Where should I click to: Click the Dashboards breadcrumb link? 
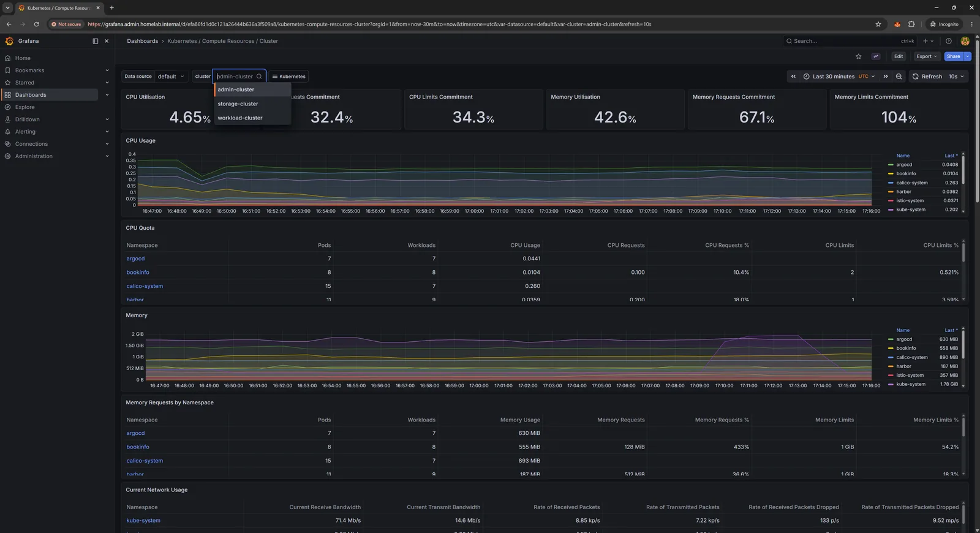tap(142, 41)
